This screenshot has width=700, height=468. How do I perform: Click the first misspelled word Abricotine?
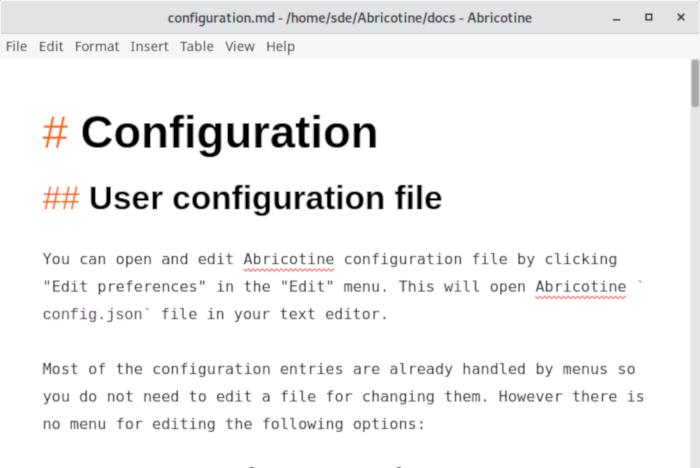tap(289, 259)
